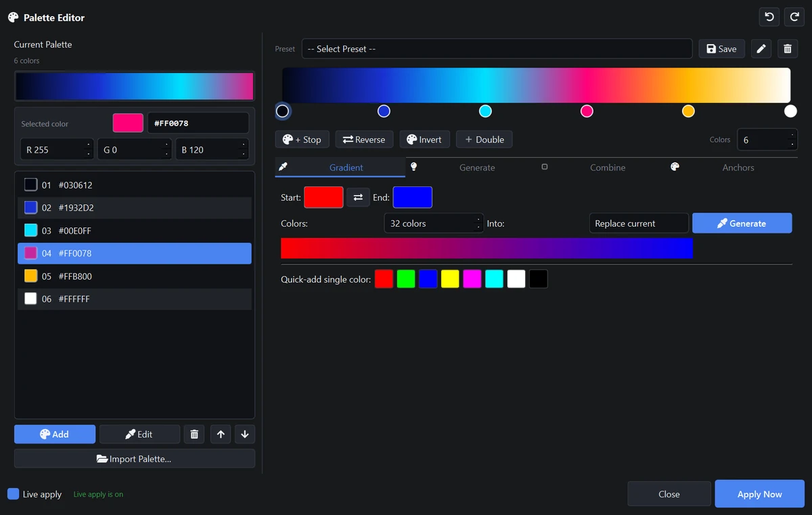Close the Palette Editor dialog

pos(669,494)
